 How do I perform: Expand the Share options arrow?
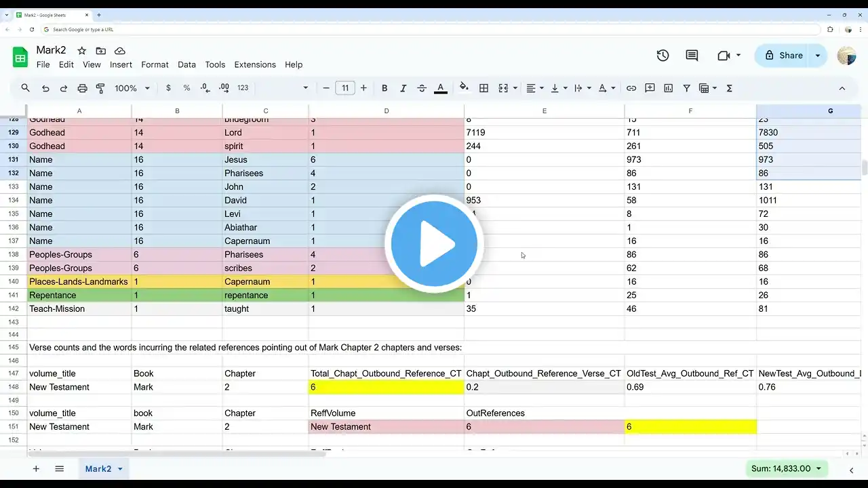click(818, 56)
